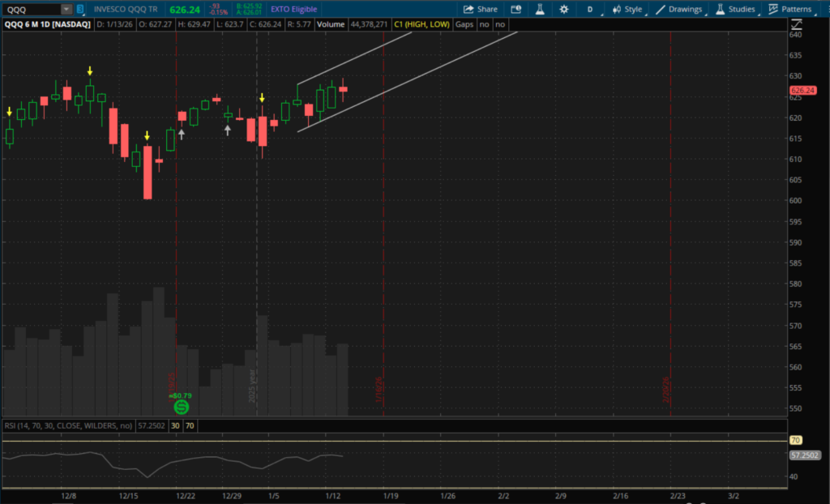Viewport: 830px width, 504px height.
Task: Click the yellow down arrow above the 12/8 candle
Action: tap(90, 71)
